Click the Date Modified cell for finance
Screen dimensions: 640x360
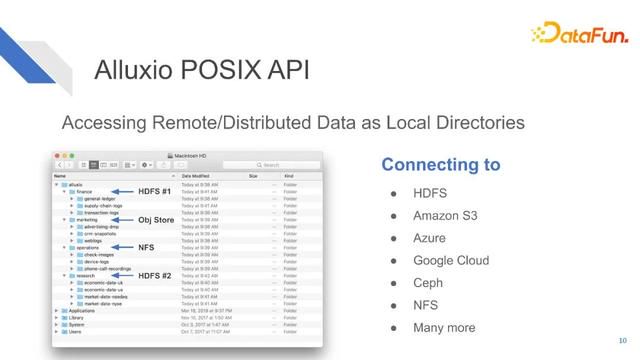pyautogui.click(x=200, y=191)
